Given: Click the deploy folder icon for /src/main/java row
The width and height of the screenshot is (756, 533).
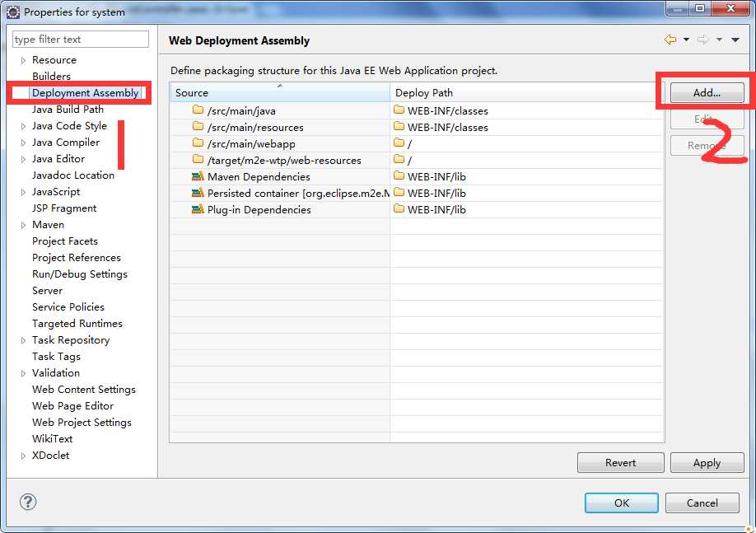Looking at the screenshot, I should pos(399,110).
